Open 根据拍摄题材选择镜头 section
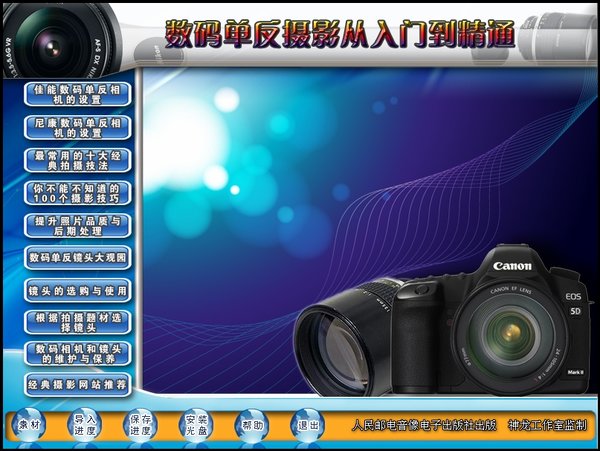This screenshot has width=600, height=451. 78,322
